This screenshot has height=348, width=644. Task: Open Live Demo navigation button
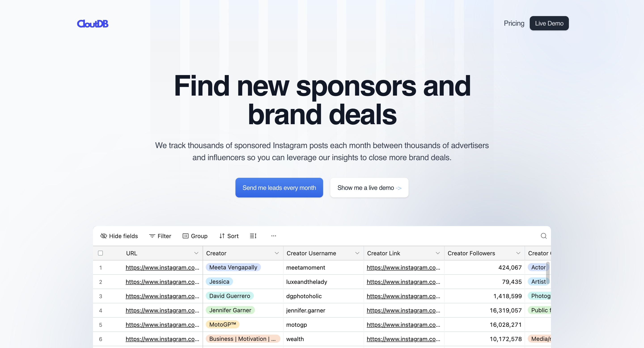tap(549, 23)
